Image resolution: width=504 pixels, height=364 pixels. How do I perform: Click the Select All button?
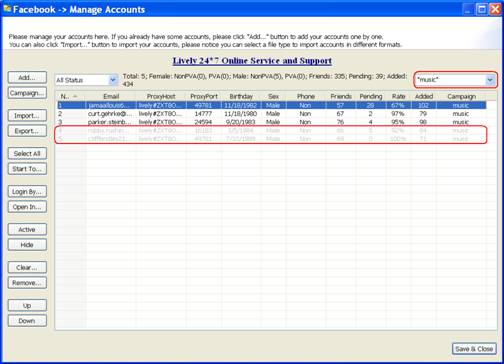click(x=27, y=154)
